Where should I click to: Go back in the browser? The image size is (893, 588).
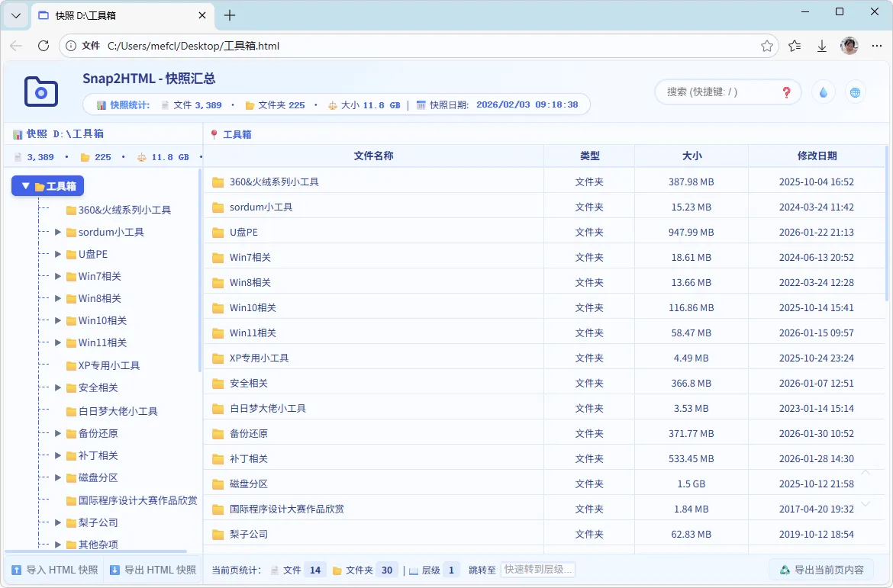(16, 46)
